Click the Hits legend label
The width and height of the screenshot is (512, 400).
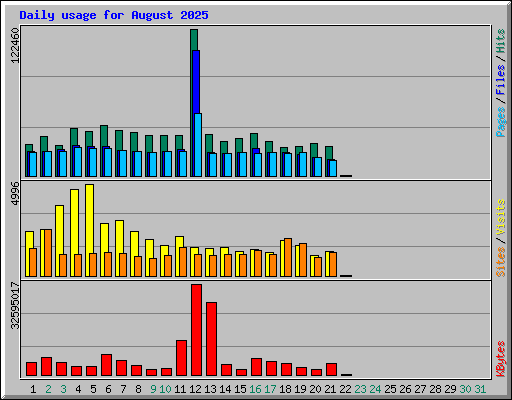pos(500,41)
